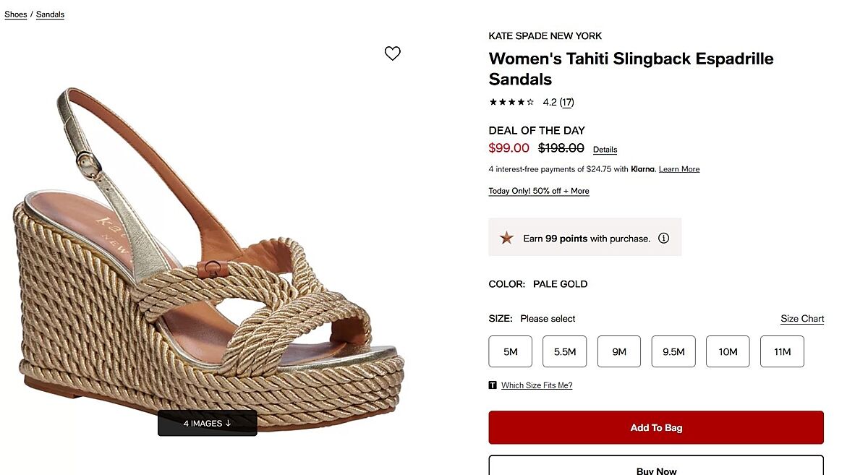Image resolution: width=868 pixels, height=475 pixels.
Task: Select size 11M
Action: (x=782, y=351)
